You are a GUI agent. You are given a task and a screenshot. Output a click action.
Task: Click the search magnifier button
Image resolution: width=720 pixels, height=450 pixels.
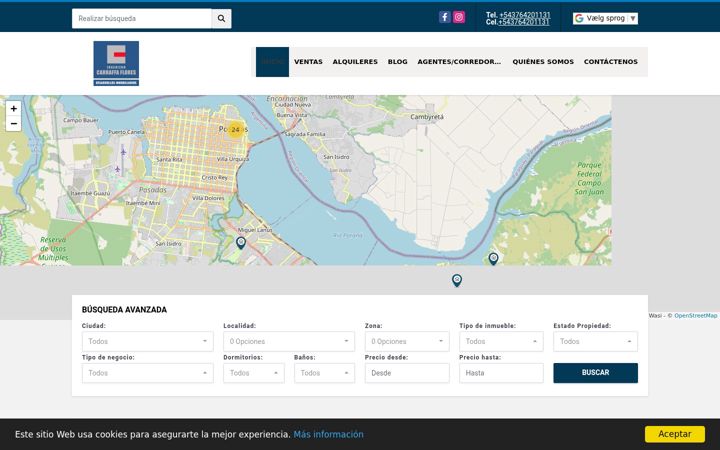click(221, 18)
